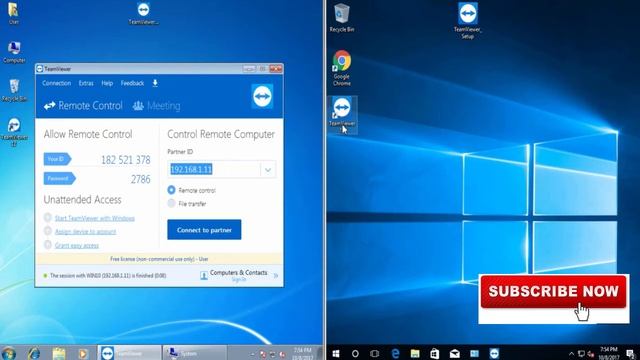Switch to System task on Windows 7 taskbar
Viewport: 640px width, 360px height.
coord(194,353)
